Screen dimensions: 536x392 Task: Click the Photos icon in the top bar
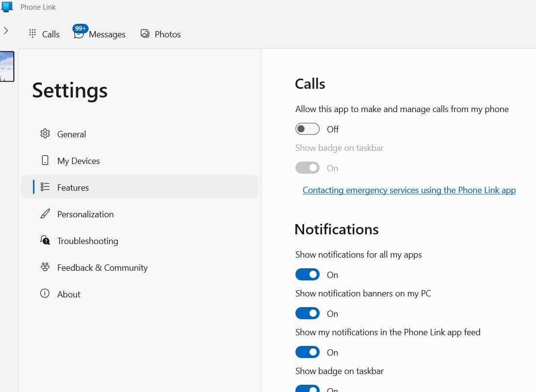coord(145,33)
